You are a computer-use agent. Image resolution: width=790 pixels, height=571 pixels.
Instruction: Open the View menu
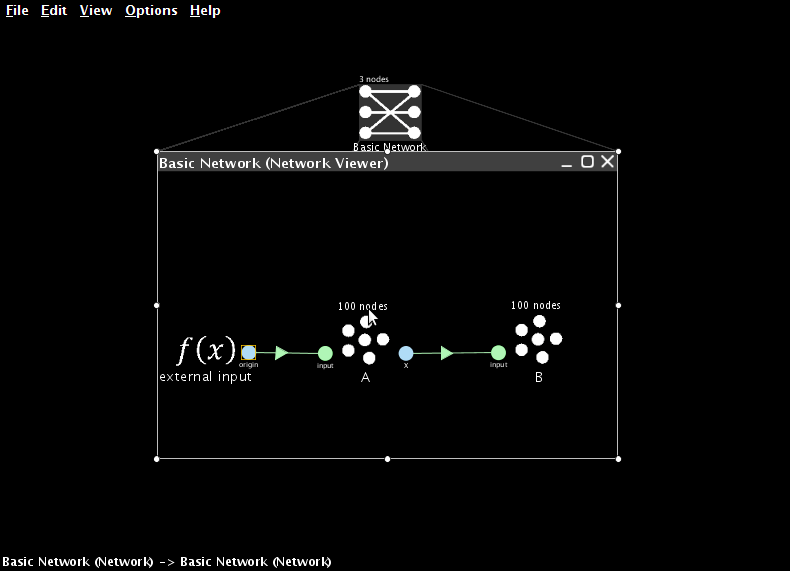click(x=96, y=11)
